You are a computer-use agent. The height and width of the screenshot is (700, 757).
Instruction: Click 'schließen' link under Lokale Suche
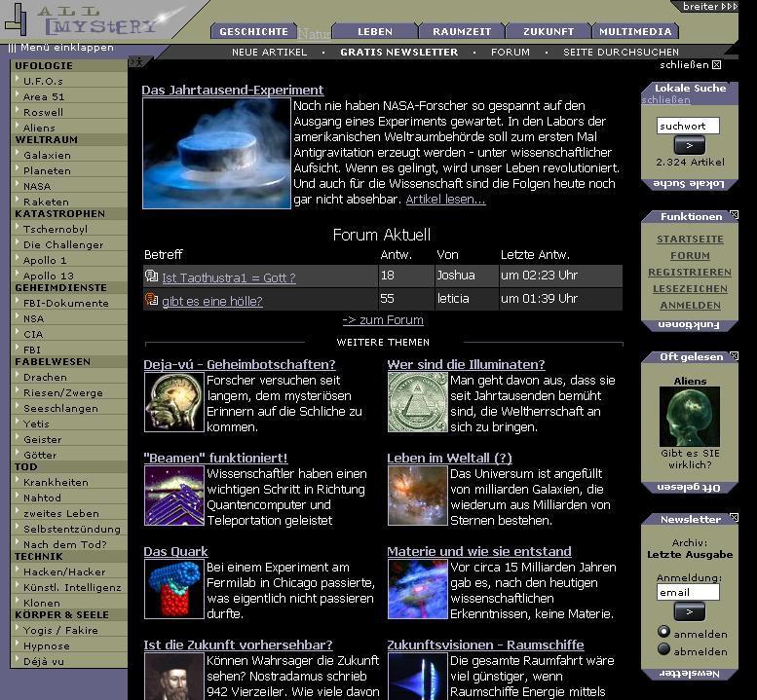pyautogui.click(x=665, y=100)
